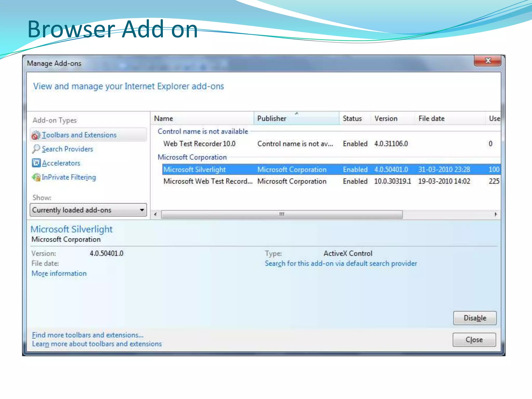
Task: Click the InPrivate Filtering icon
Action: pos(36,177)
